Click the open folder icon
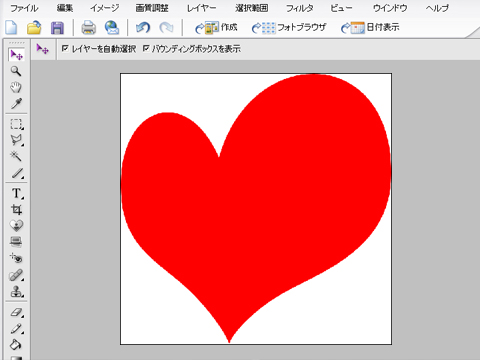Screen dimensions: 480x360 coord(34,27)
